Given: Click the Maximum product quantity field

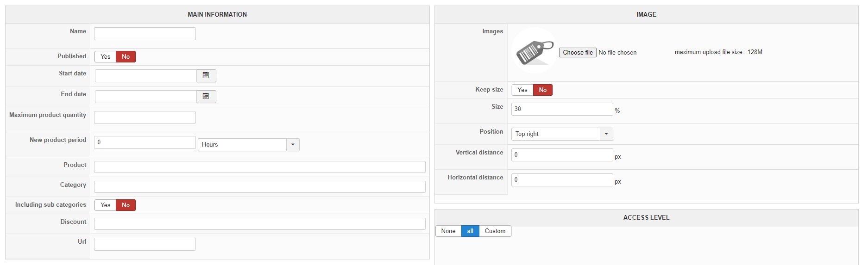Looking at the screenshot, I should 145,117.
